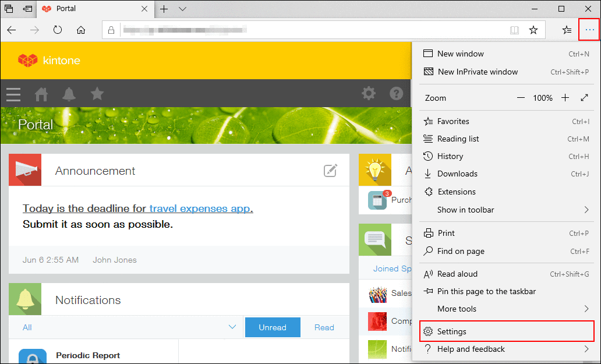Click the kintone home icon
The width and height of the screenshot is (601, 364).
click(41, 94)
